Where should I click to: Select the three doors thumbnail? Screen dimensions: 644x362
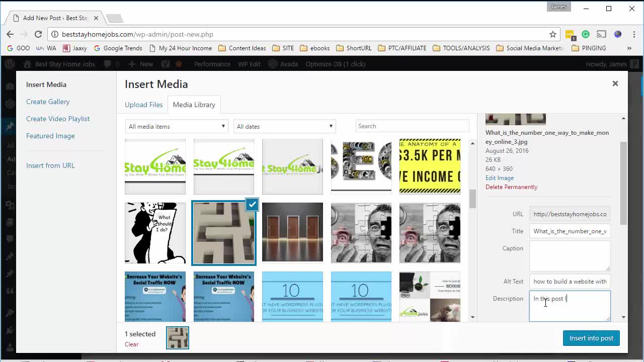coord(292,233)
